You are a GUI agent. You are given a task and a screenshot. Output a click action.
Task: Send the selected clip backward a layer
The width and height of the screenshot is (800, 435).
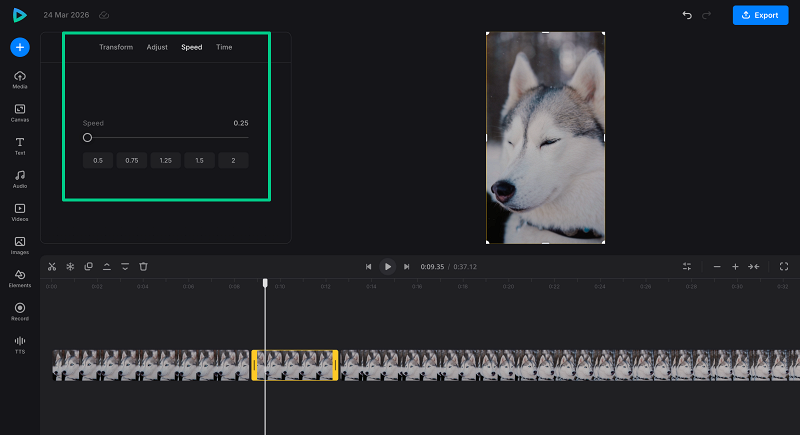(x=125, y=267)
